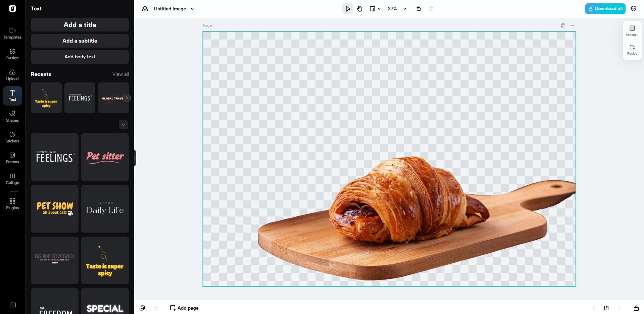Switch to the Design panel tab
This screenshot has height=314, width=644.
click(12, 54)
